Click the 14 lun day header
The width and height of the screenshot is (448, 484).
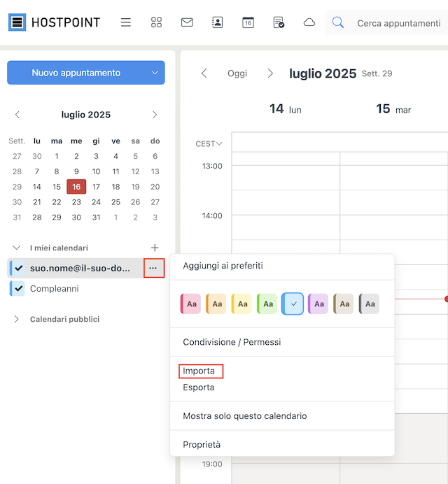(285, 109)
